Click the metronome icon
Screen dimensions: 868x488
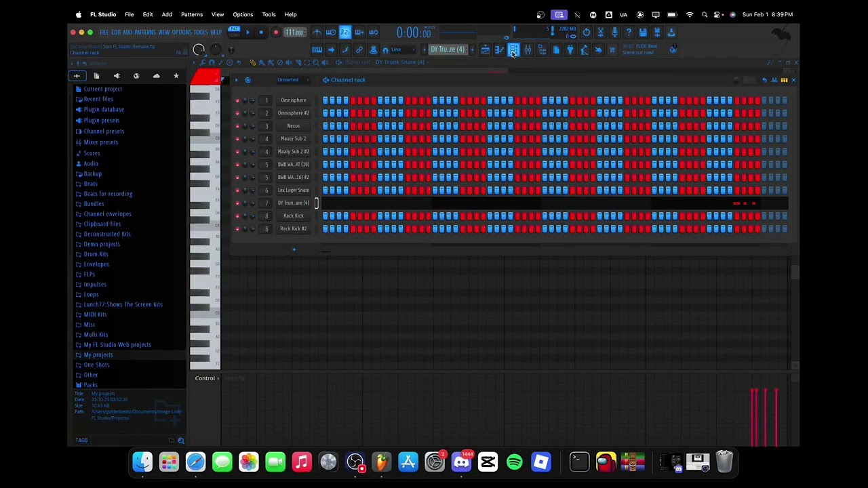(x=317, y=32)
